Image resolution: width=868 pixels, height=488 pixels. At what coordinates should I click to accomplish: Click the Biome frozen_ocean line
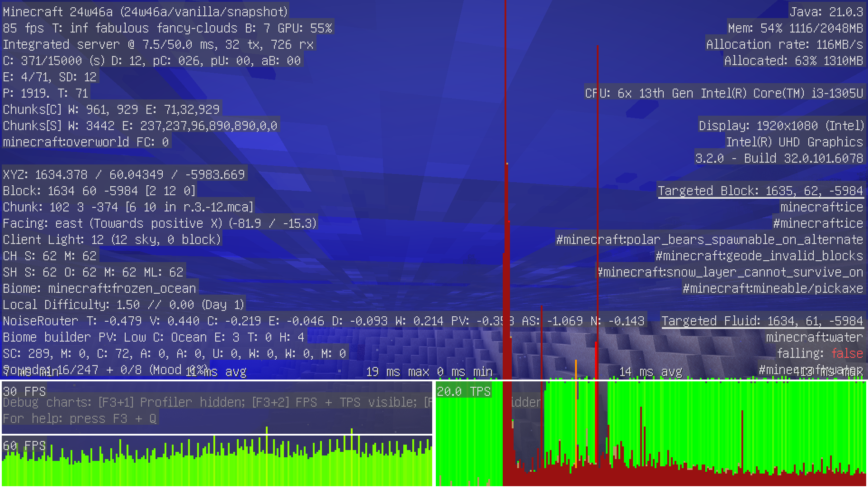pos(99,288)
